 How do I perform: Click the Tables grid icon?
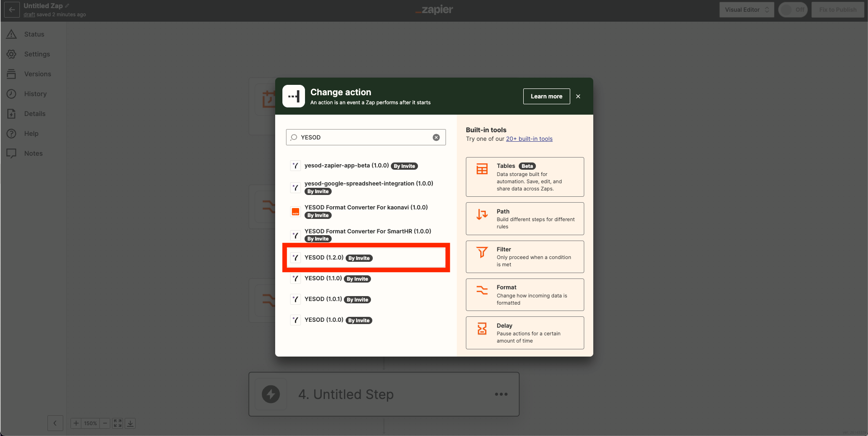point(482,169)
